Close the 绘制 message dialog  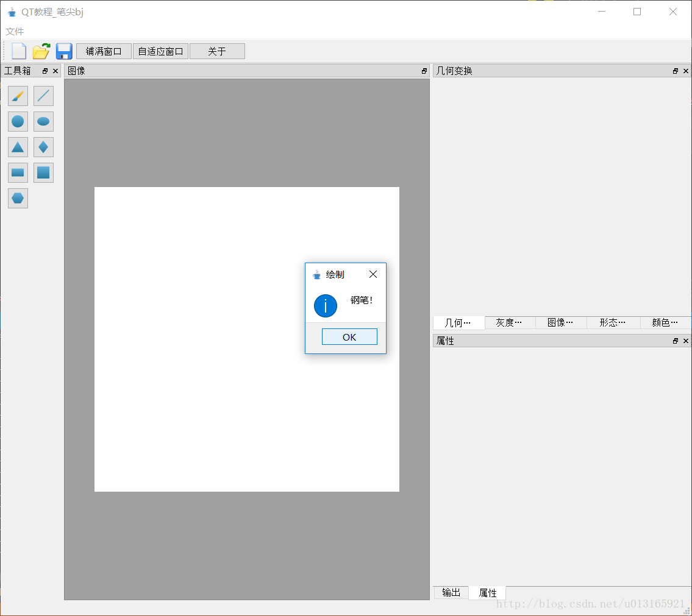pyautogui.click(x=373, y=274)
